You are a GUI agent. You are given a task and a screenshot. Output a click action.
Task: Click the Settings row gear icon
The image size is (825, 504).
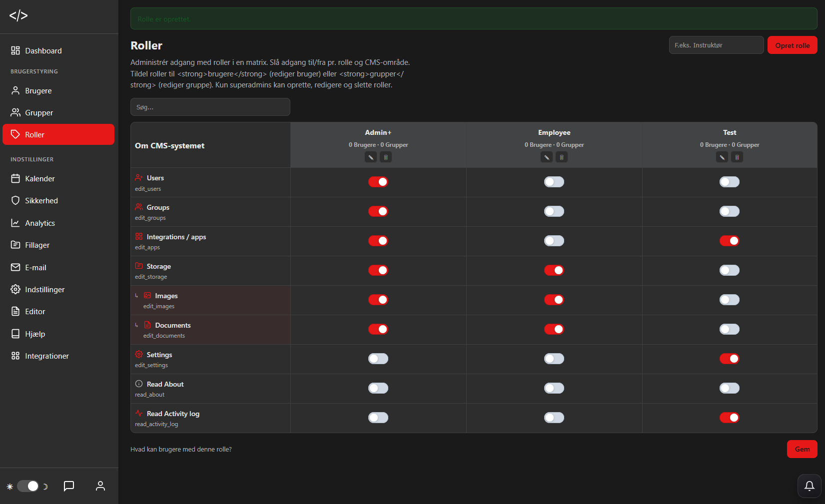[139, 354]
